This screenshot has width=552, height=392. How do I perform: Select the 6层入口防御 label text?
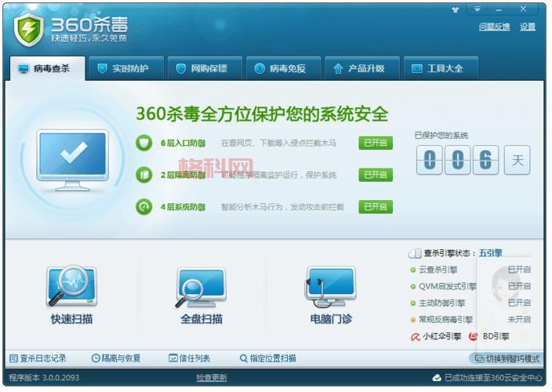coord(183,143)
